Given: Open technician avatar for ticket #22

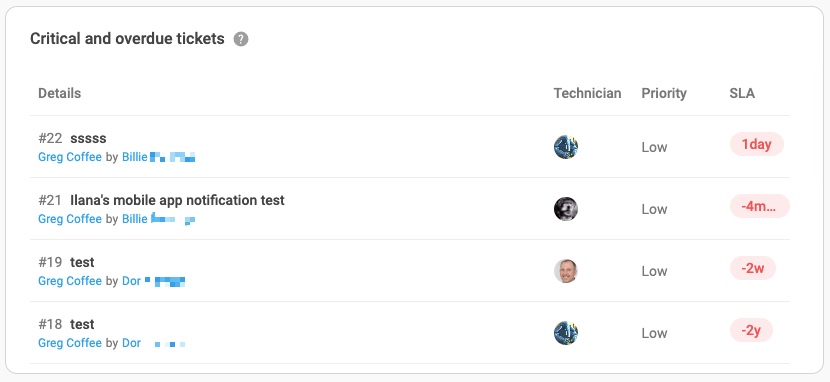Looking at the screenshot, I should (x=566, y=147).
